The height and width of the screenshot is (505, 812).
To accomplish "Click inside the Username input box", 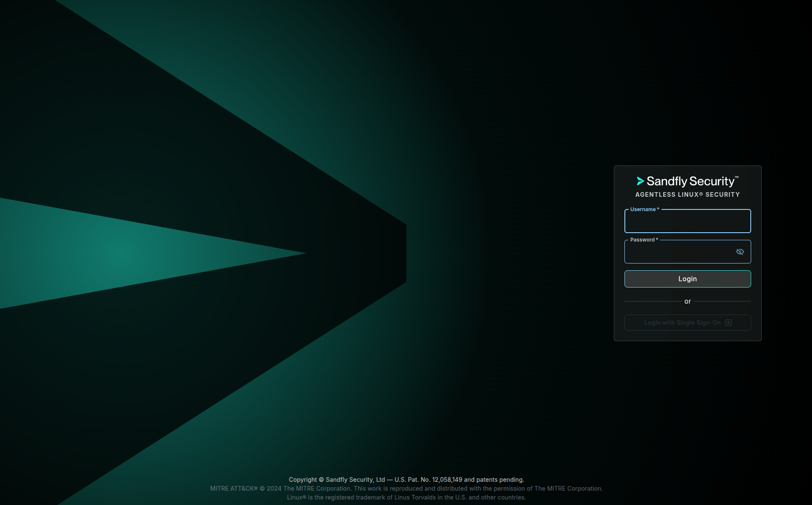I will (x=687, y=221).
